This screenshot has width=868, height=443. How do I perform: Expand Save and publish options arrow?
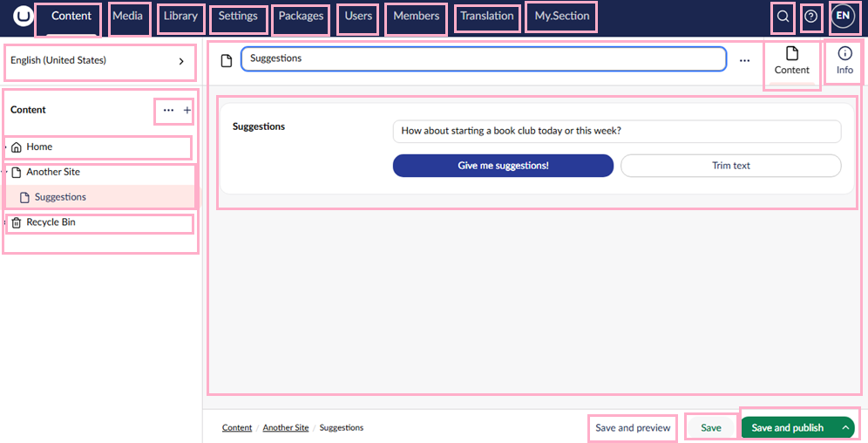coord(845,427)
